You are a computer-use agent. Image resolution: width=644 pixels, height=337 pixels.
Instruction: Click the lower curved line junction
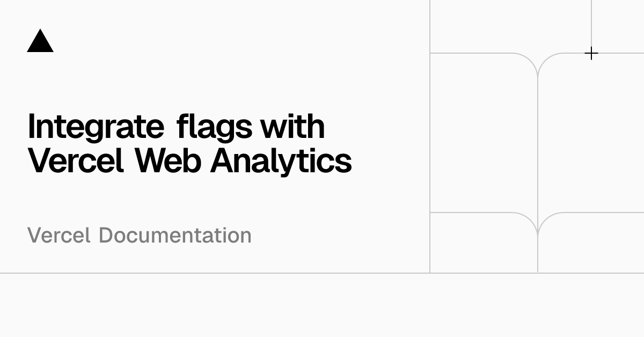click(537, 226)
